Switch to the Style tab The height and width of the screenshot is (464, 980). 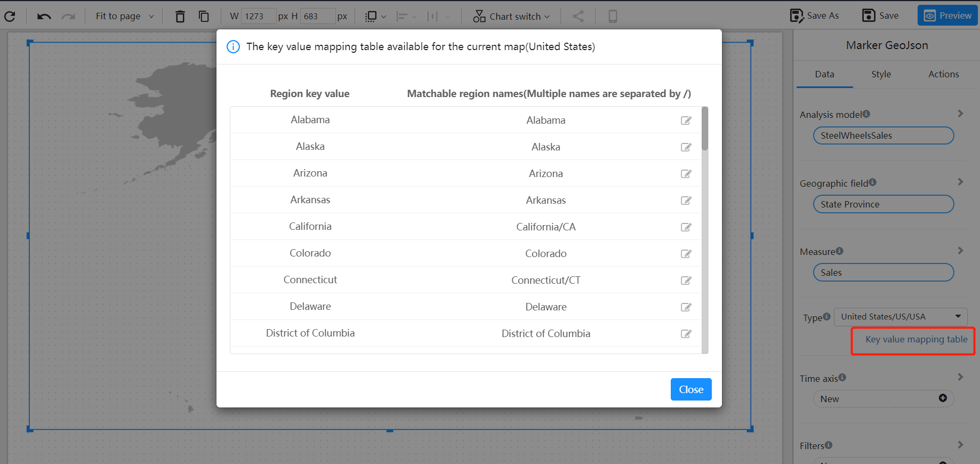(x=881, y=74)
